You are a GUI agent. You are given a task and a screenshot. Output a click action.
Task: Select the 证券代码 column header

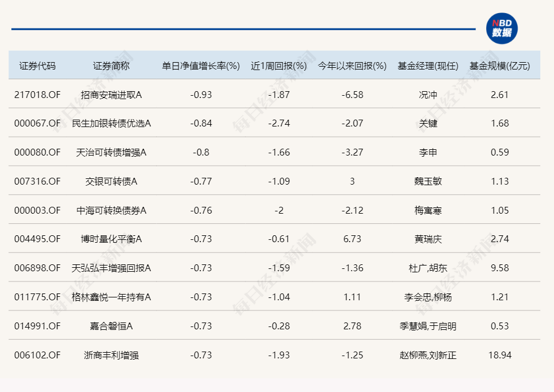tap(38, 66)
